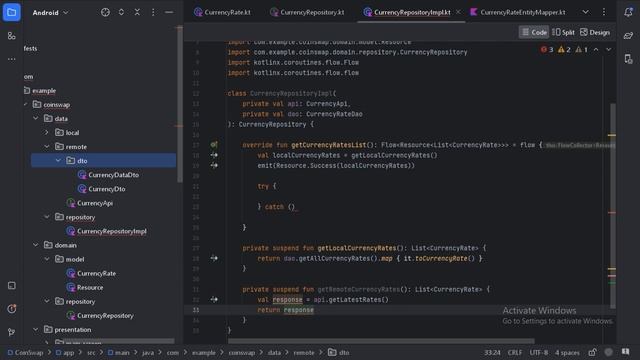Open CurrencyRepositoryImpl in project tree
640x360 pixels.
coord(107,231)
